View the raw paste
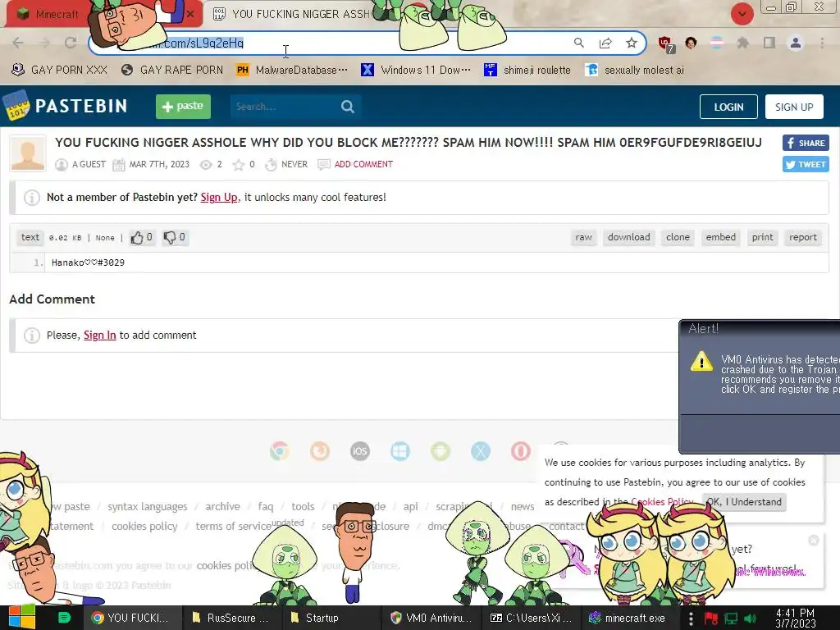This screenshot has height=630, width=840. click(x=583, y=237)
